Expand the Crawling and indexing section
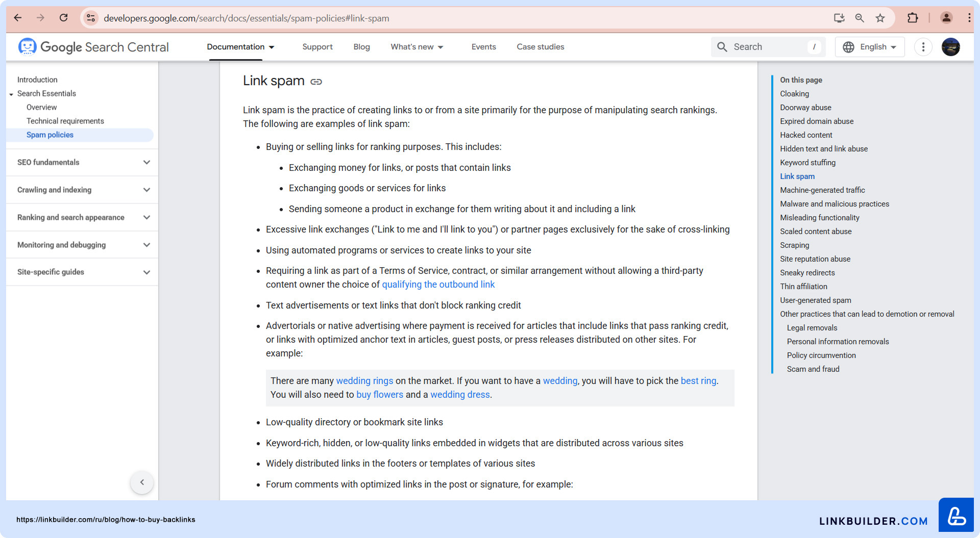The height and width of the screenshot is (538, 980). click(82, 190)
